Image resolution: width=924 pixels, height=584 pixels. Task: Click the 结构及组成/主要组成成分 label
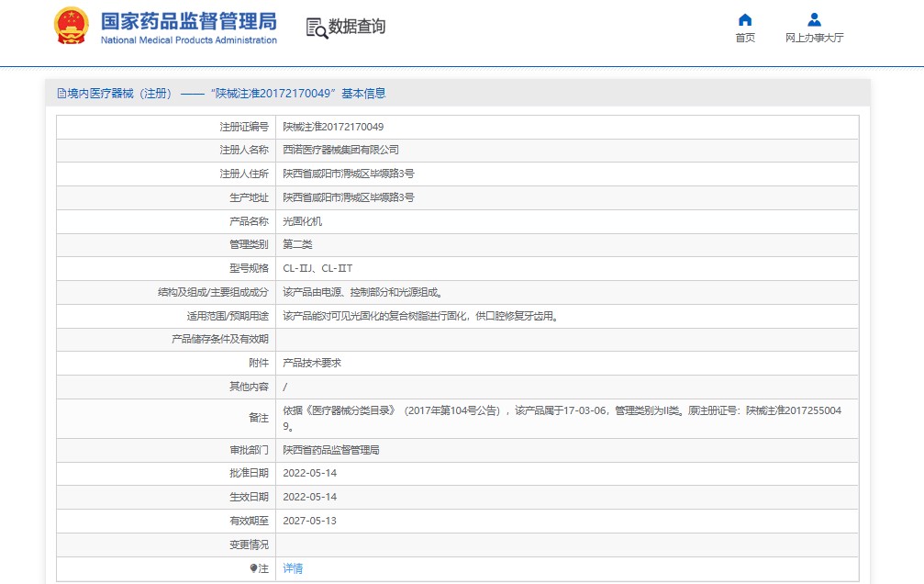coord(213,292)
